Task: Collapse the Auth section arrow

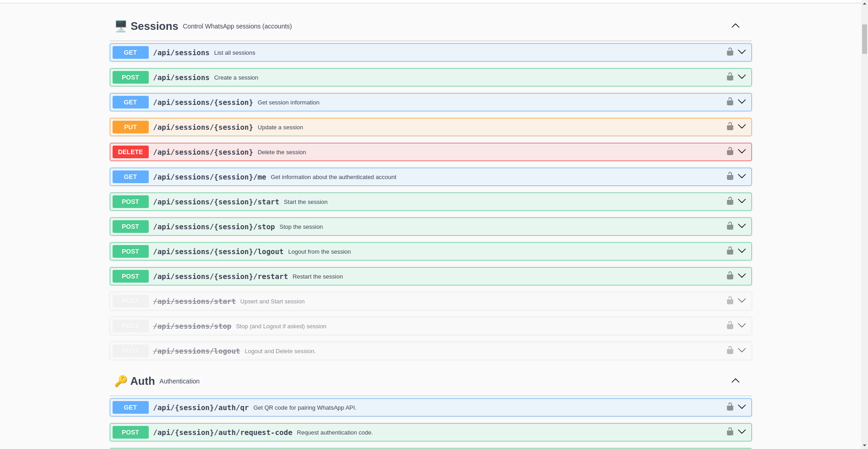Action: click(x=736, y=381)
